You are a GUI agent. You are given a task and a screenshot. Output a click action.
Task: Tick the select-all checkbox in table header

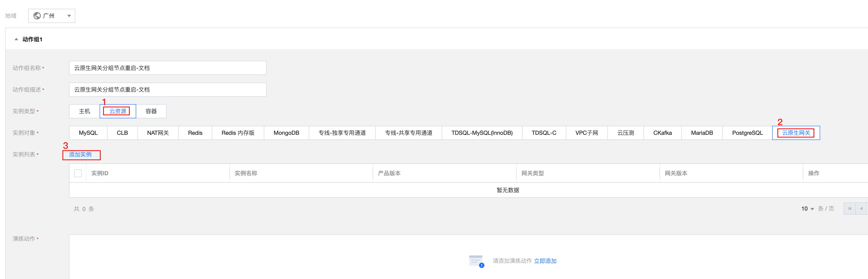(78, 173)
